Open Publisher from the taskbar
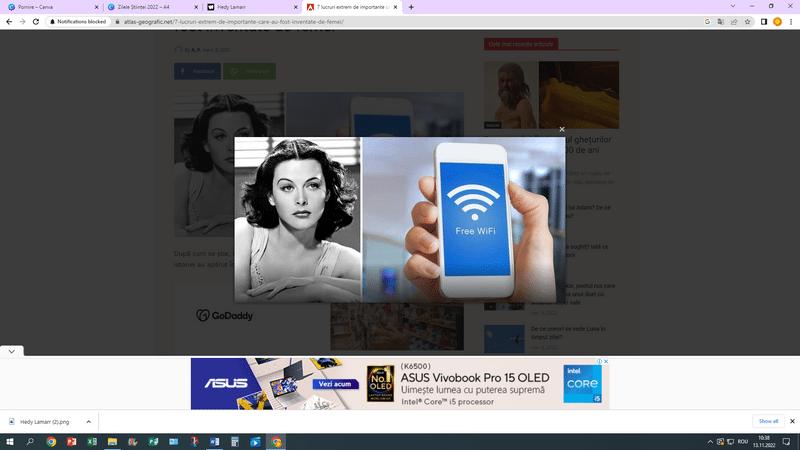This screenshot has height=450, width=800. point(153,442)
